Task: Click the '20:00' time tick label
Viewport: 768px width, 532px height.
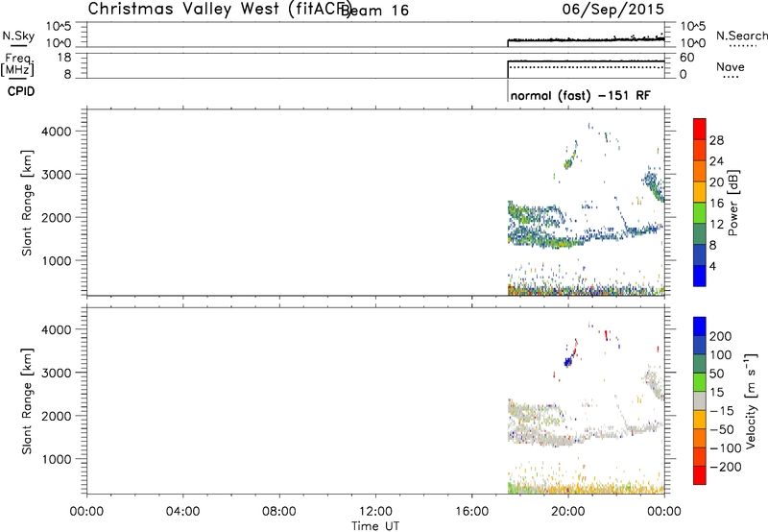Action: click(x=567, y=512)
